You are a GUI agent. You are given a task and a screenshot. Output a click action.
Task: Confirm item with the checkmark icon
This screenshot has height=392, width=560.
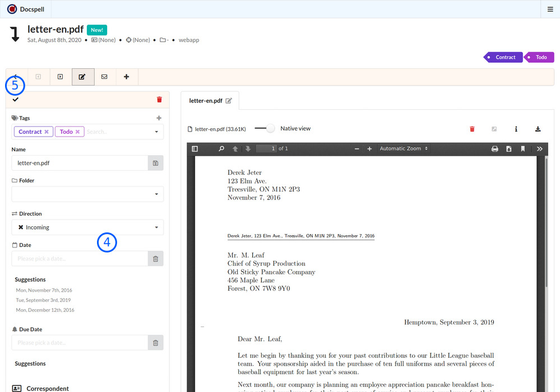coord(15,99)
